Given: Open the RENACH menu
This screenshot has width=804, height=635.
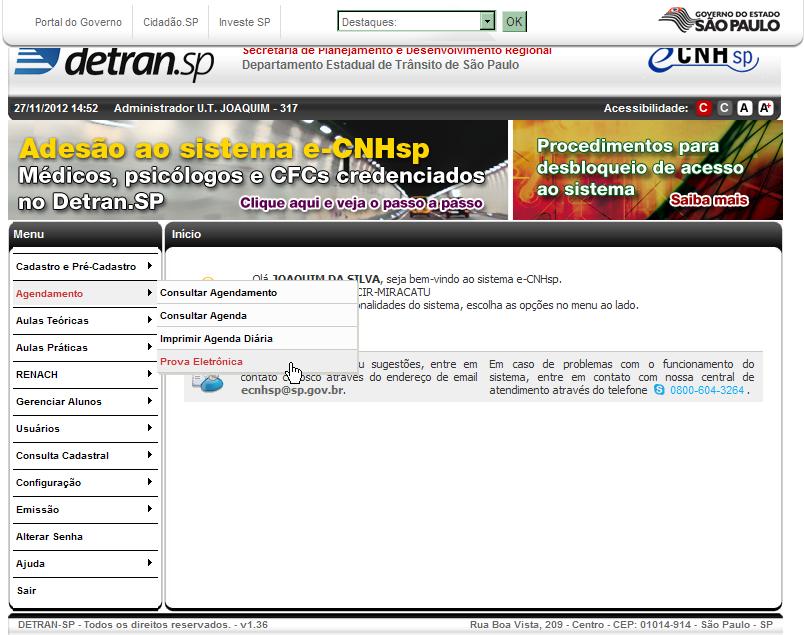Looking at the screenshot, I should coord(85,374).
